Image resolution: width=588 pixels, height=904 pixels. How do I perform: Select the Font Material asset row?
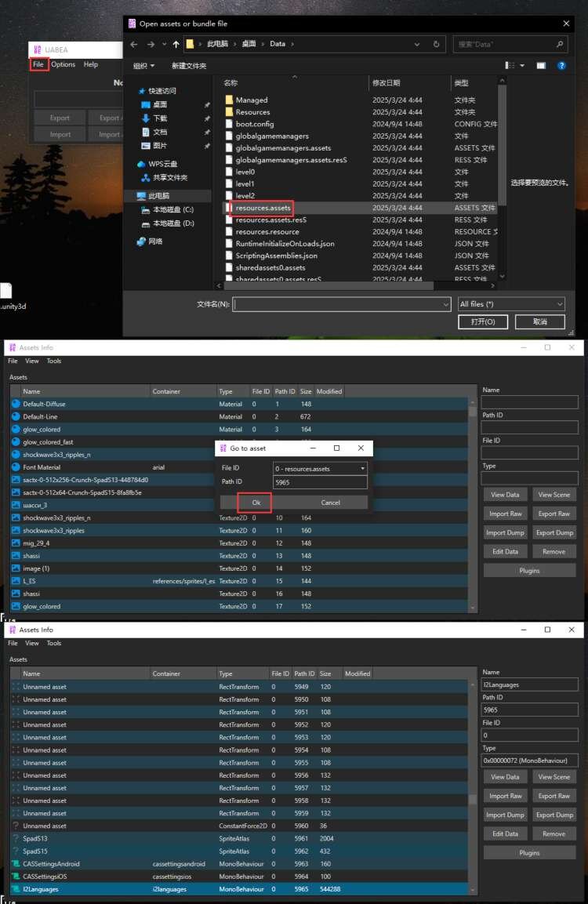point(239,467)
